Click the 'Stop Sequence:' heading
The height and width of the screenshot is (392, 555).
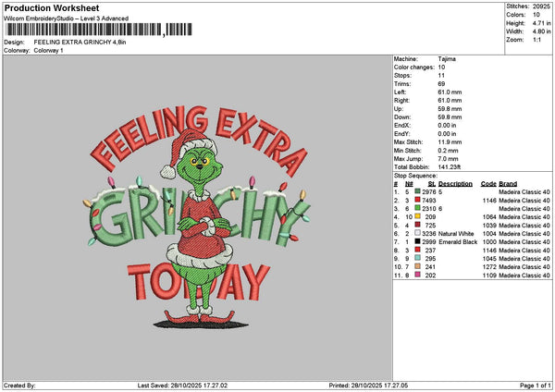click(415, 176)
